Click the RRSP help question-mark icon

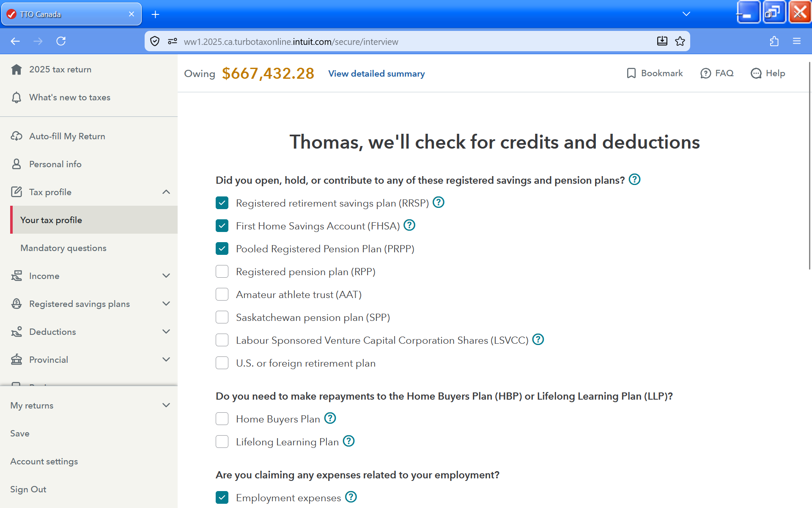click(x=439, y=202)
